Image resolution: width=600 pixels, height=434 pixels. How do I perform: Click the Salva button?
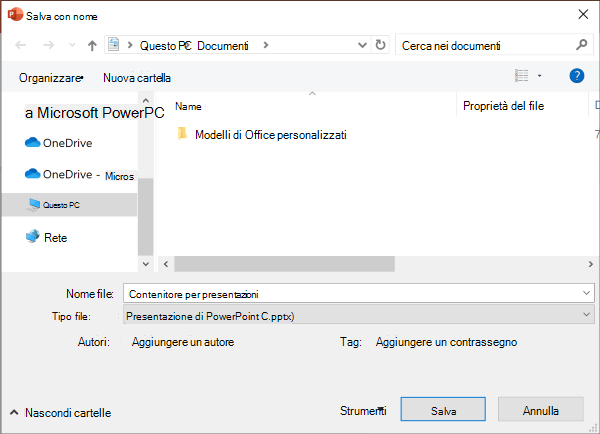point(443,410)
